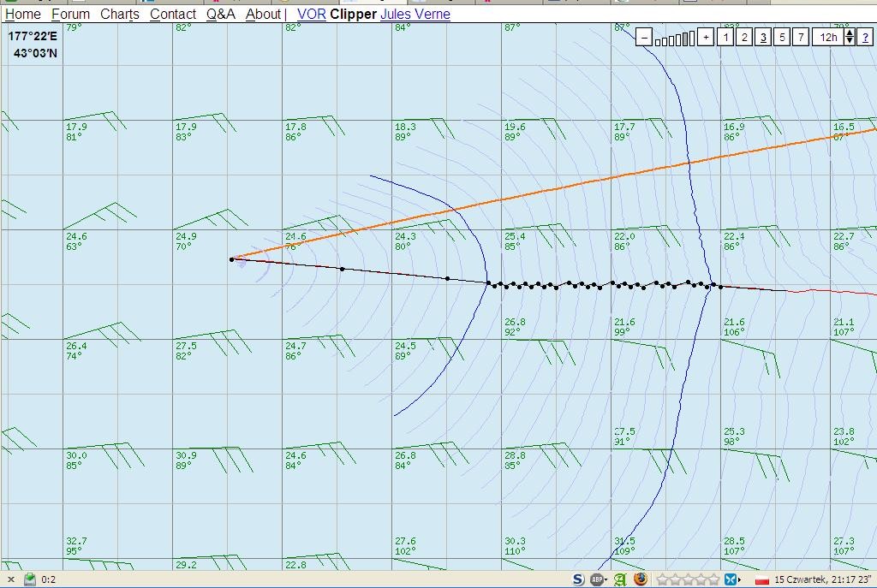Click the time step up/down arrows

pos(850,37)
